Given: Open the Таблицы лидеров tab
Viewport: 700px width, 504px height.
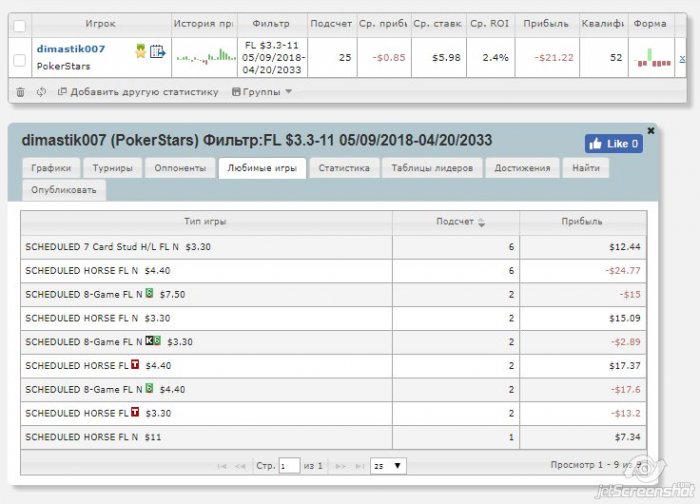Looking at the screenshot, I should coord(432,168).
